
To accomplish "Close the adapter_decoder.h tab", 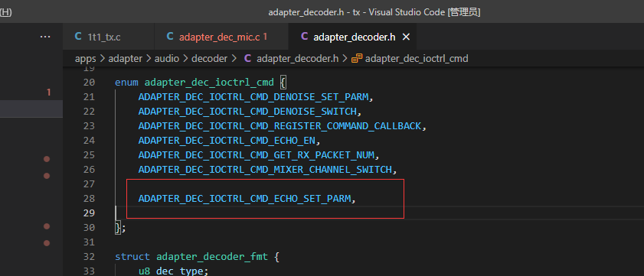I will pyautogui.click(x=406, y=37).
